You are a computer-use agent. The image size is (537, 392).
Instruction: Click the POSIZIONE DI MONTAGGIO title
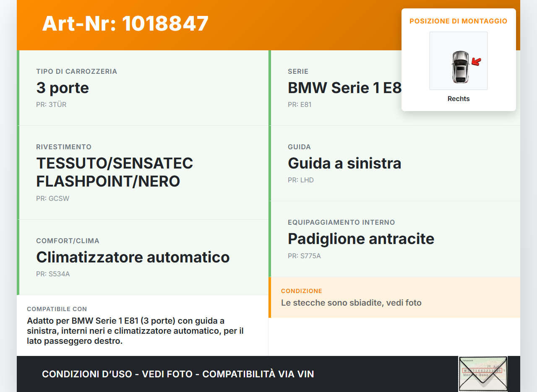coord(459,21)
